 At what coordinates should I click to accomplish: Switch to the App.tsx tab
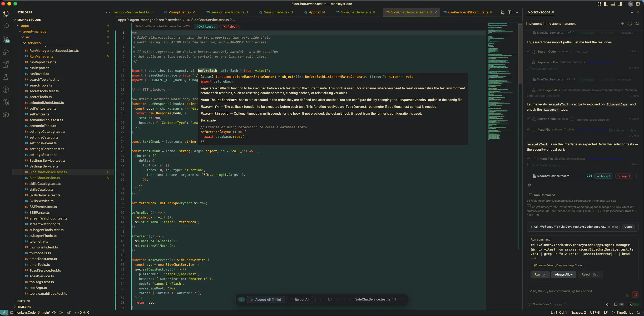point(315,12)
